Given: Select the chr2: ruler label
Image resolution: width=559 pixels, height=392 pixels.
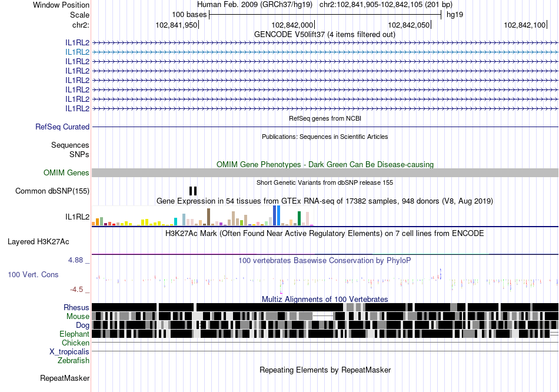Looking at the screenshot, I should (81, 25).
